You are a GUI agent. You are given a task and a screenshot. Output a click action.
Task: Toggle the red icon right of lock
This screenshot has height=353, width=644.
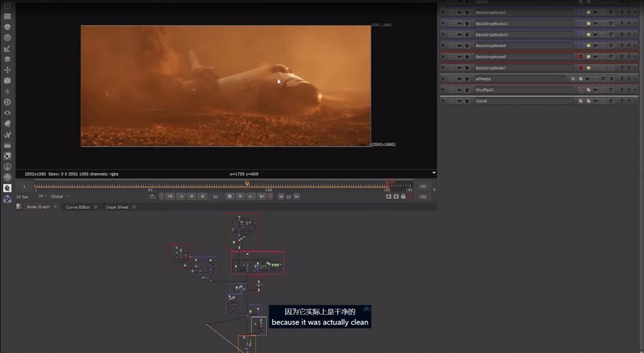[x=410, y=196]
